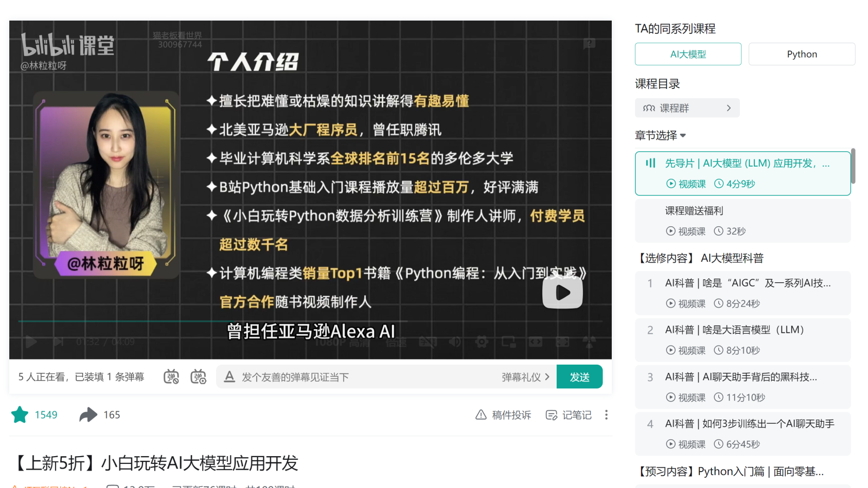Favorite the course with the star icon
The width and height of the screenshot is (868, 488).
point(20,414)
